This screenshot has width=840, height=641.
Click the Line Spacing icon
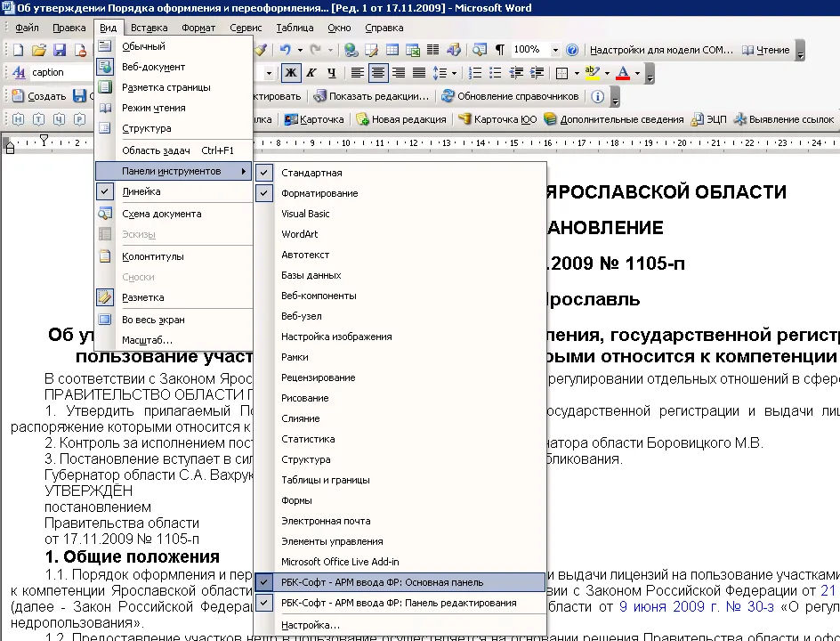(440, 72)
